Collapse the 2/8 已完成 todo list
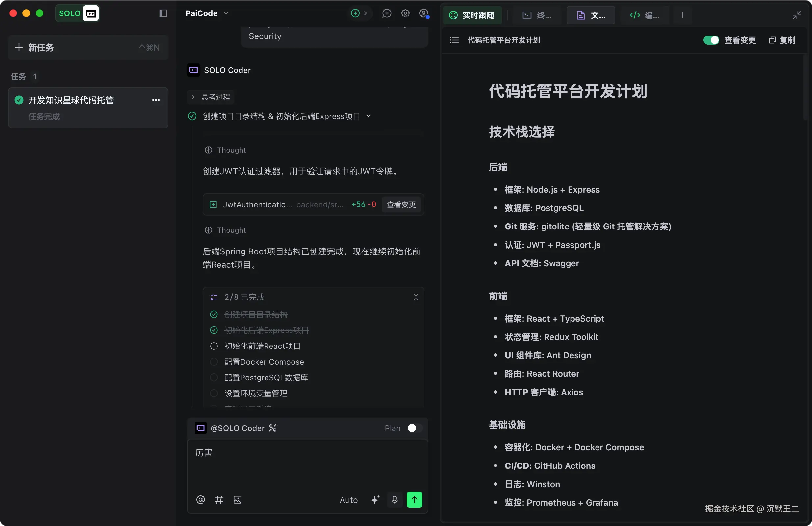812x526 pixels. 416,297
